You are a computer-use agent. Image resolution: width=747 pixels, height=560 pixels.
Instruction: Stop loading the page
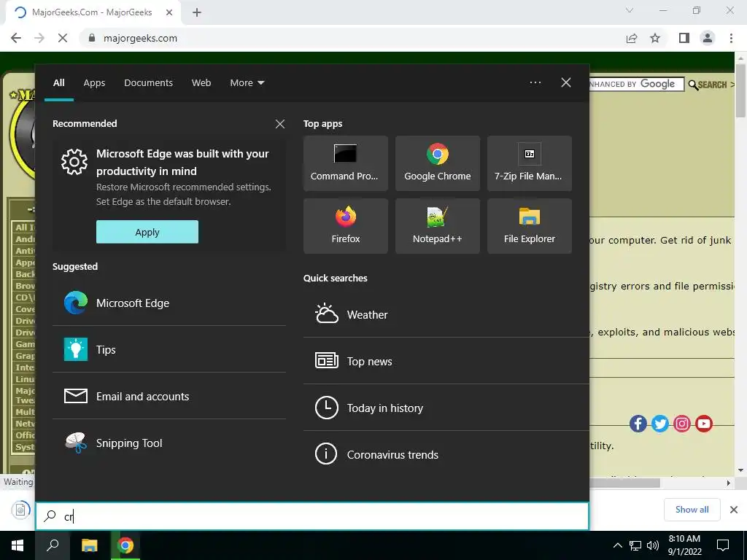pos(63,38)
